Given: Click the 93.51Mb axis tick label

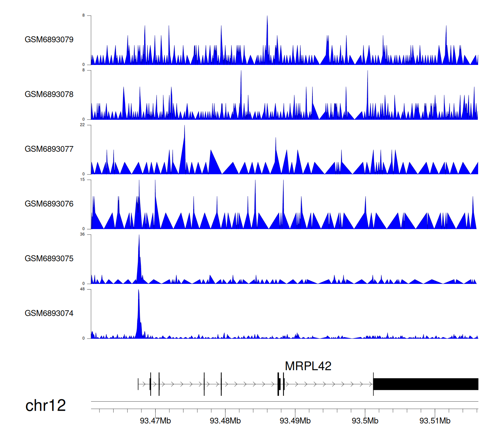Looking at the screenshot, I should [x=435, y=421].
